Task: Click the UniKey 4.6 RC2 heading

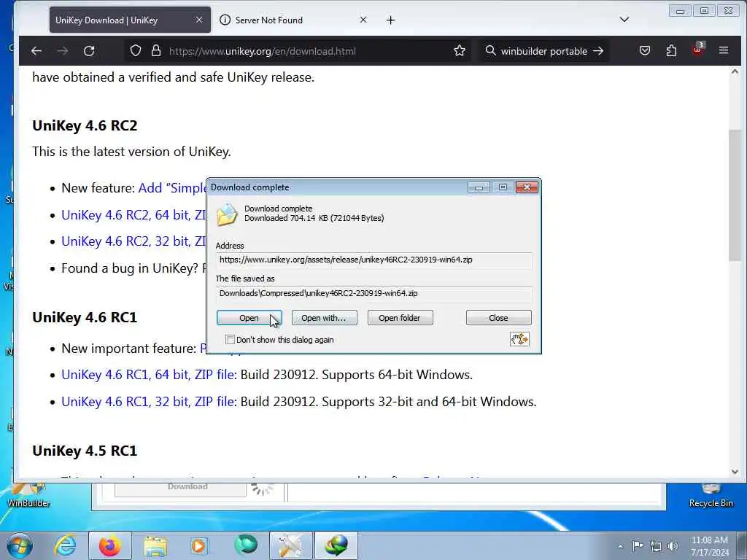Action: [x=85, y=125]
